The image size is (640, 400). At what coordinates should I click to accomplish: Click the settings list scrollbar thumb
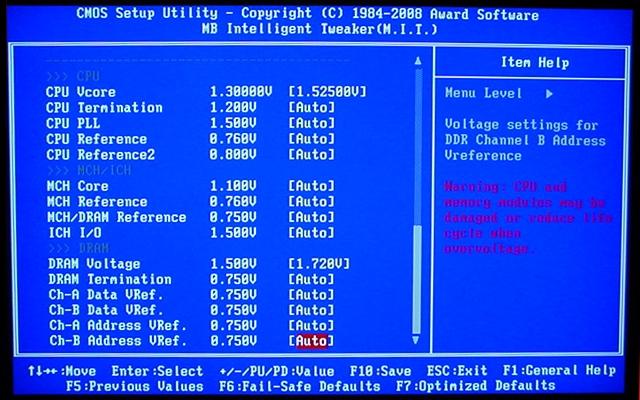coord(417,280)
